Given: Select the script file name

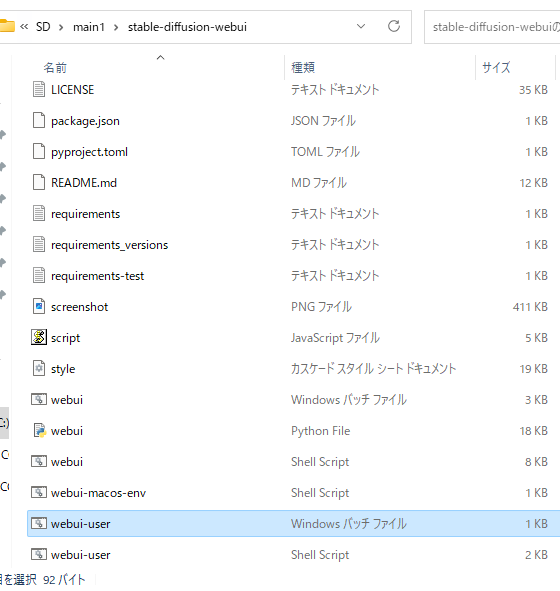Looking at the screenshot, I should click(65, 338).
